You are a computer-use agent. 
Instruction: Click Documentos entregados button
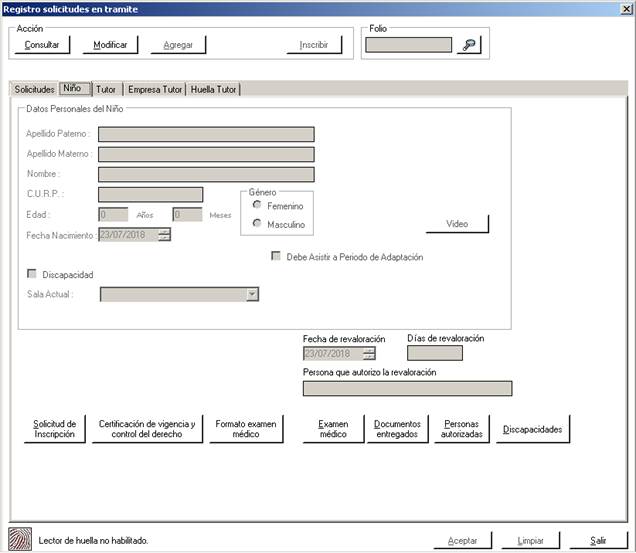tap(398, 429)
